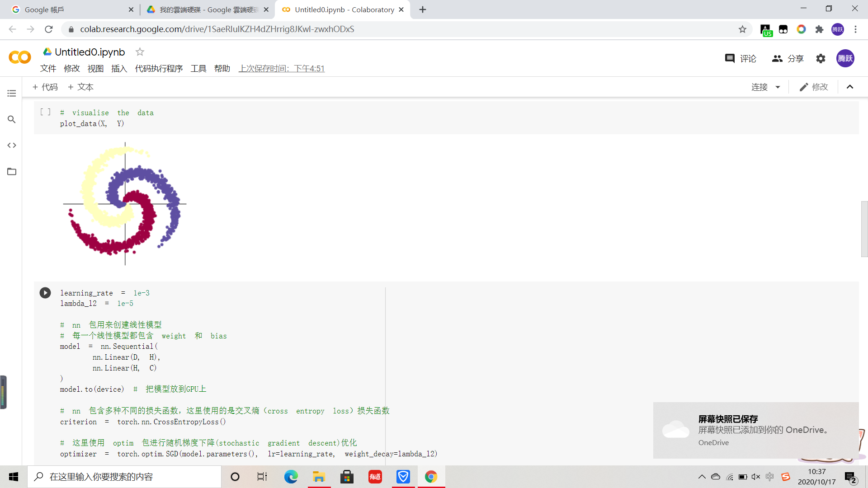Viewport: 868px width, 488px height.
Task: Open the Files folder panel
Action: [x=12, y=172]
